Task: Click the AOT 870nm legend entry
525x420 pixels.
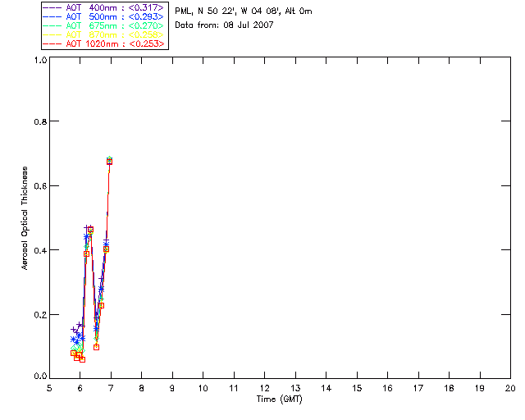Action: 104,34
